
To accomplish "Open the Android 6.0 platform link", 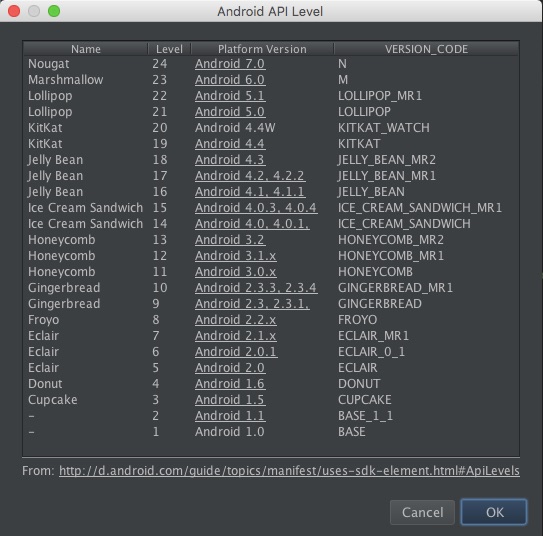I will 230,80.
